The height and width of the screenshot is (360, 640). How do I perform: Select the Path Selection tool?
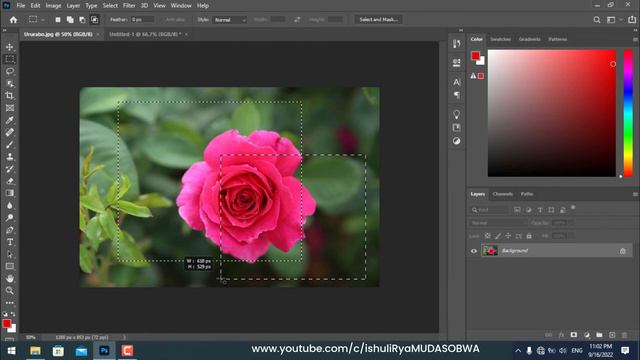[x=9, y=254]
